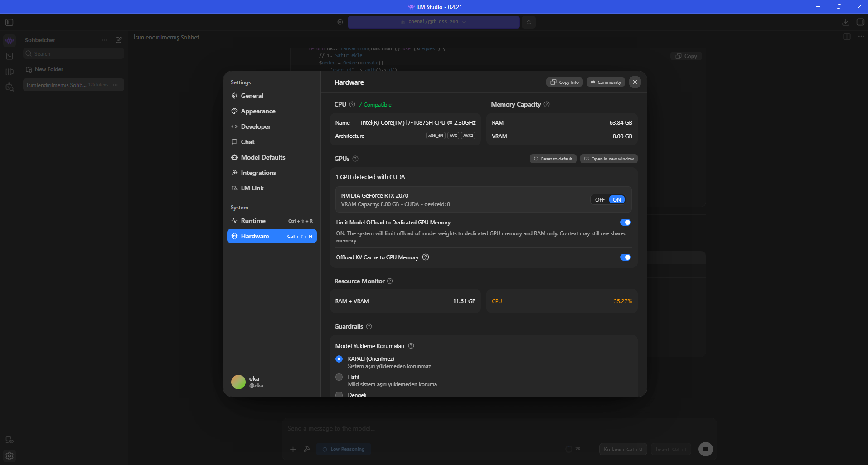Click the Community button
This screenshot has width=868, height=465.
point(606,82)
